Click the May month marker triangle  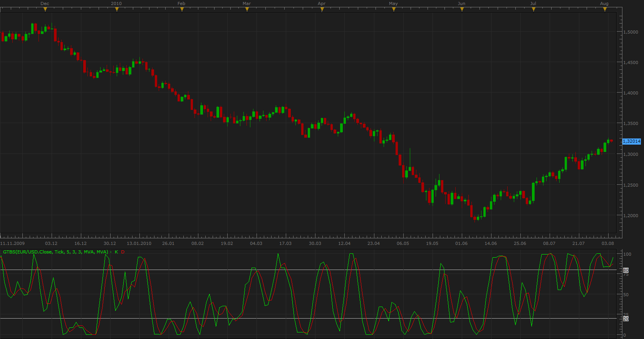coord(394,10)
